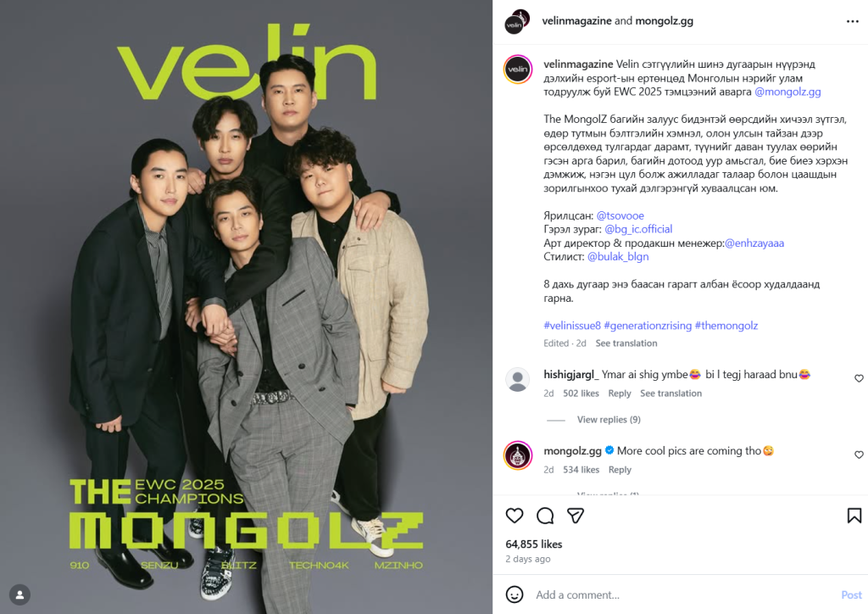Open comments via the speech bubble icon
Viewport: 868px width, 614px height.
[545, 516]
